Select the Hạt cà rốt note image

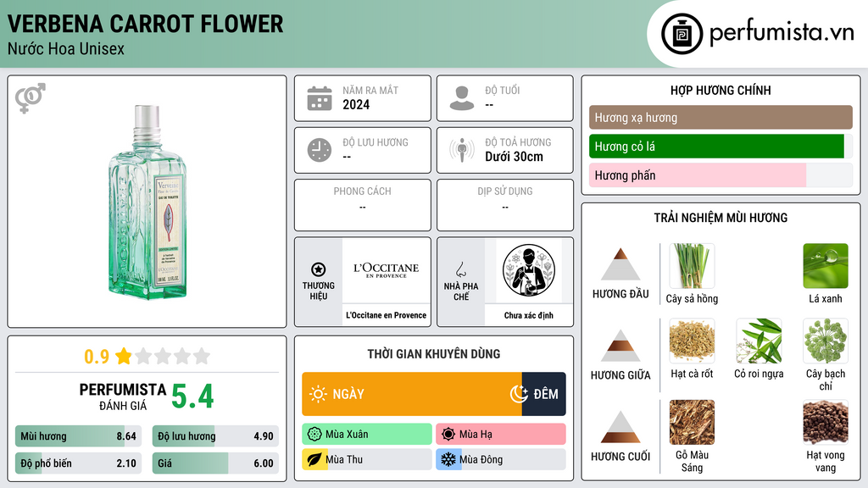(x=692, y=341)
